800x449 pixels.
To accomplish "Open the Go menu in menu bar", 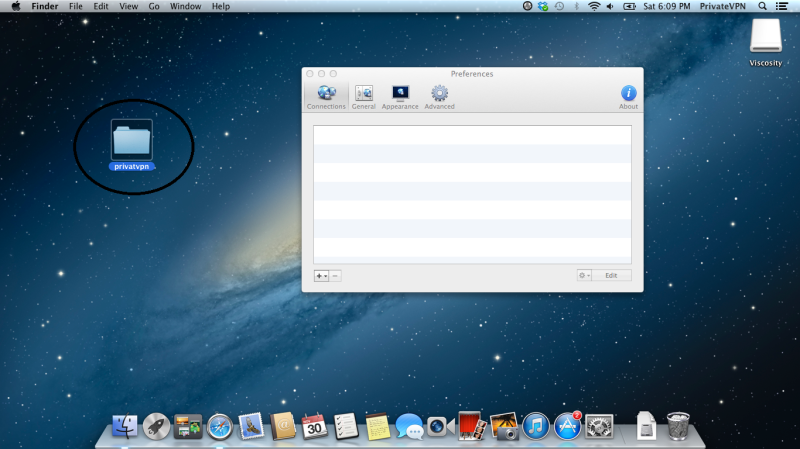I will tap(154, 6).
